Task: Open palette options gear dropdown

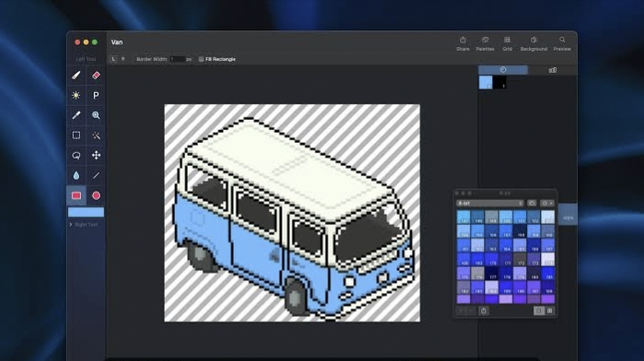Action: (x=547, y=204)
